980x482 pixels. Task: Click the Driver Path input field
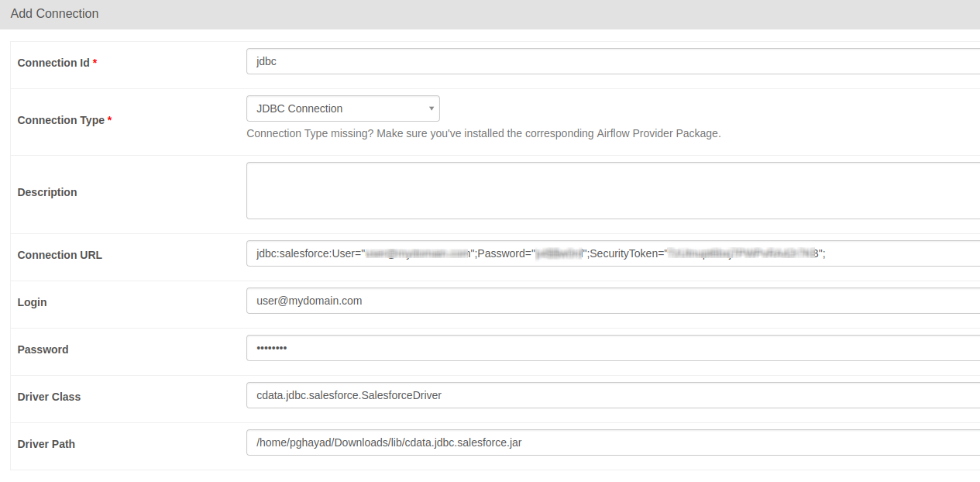click(612, 442)
